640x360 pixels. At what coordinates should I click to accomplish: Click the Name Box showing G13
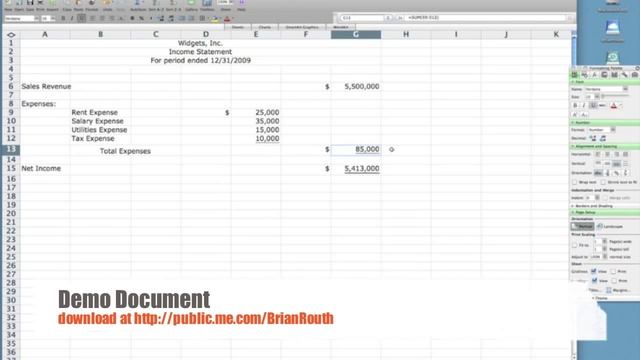coord(362,18)
